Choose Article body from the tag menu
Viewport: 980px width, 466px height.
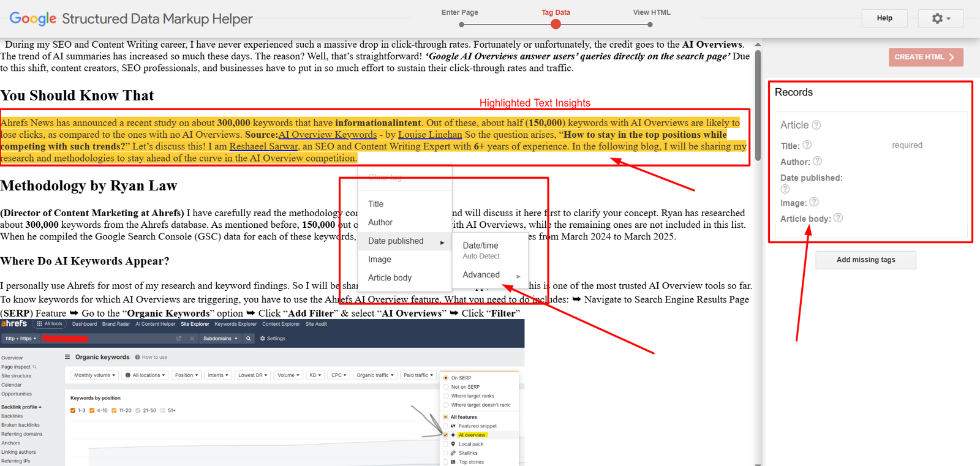click(405, 277)
